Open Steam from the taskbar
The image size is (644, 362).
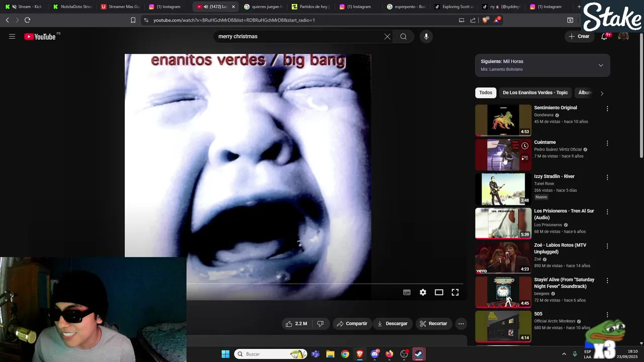pyautogui.click(x=419, y=354)
